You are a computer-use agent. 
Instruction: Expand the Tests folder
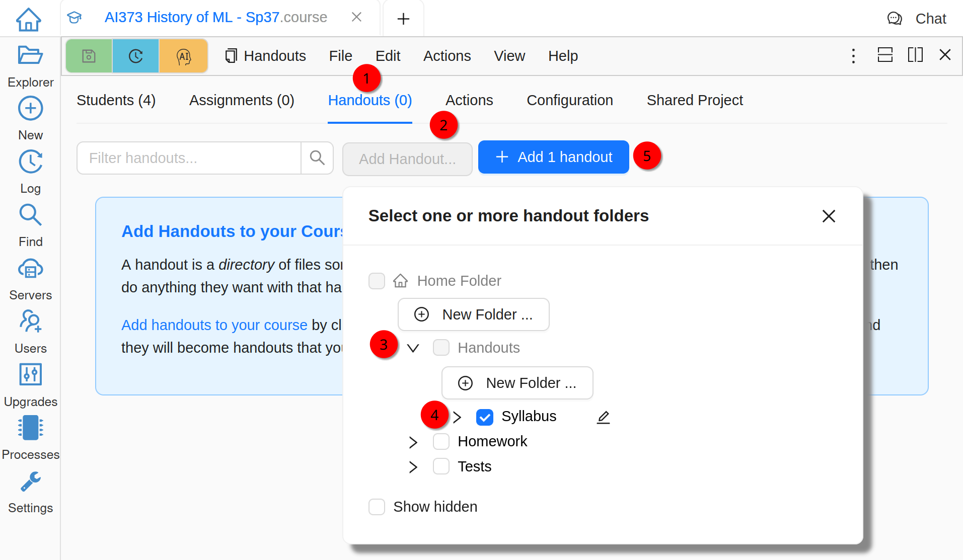[x=413, y=467]
